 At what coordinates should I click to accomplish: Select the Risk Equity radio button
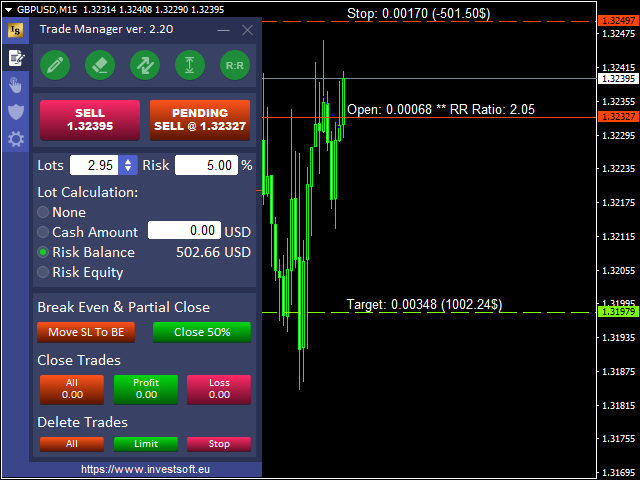pyautogui.click(x=43, y=272)
